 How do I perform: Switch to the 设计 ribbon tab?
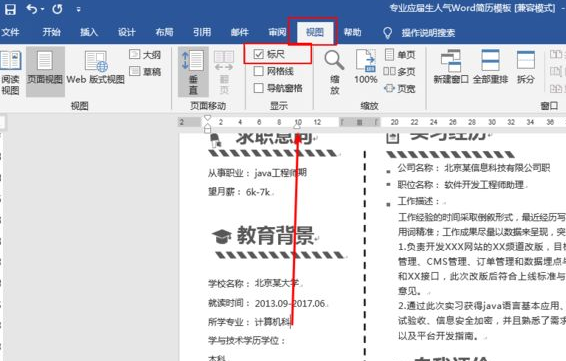[127, 32]
